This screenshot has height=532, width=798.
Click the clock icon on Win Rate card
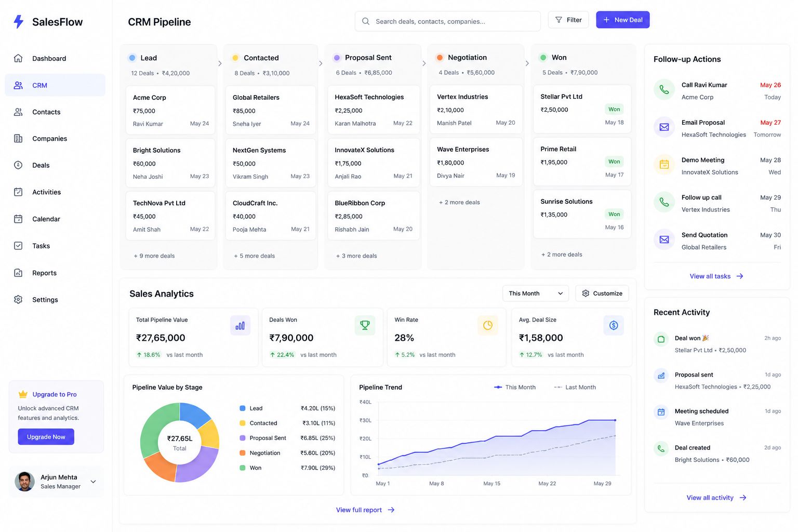pos(487,326)
